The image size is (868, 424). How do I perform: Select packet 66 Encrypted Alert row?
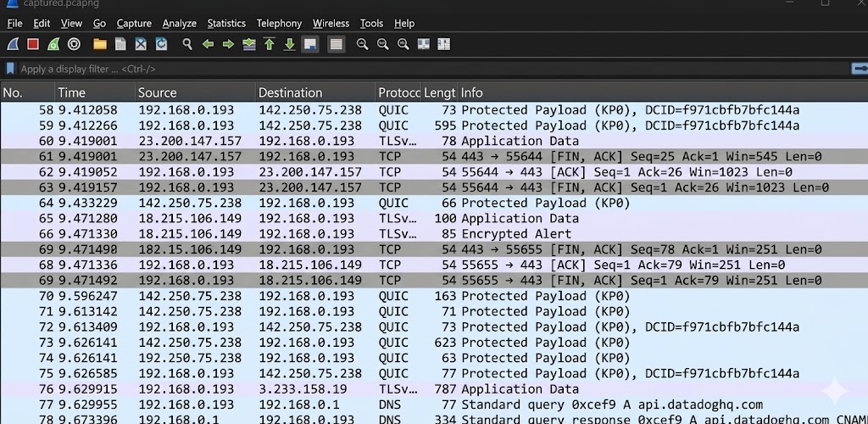(434, 233)
